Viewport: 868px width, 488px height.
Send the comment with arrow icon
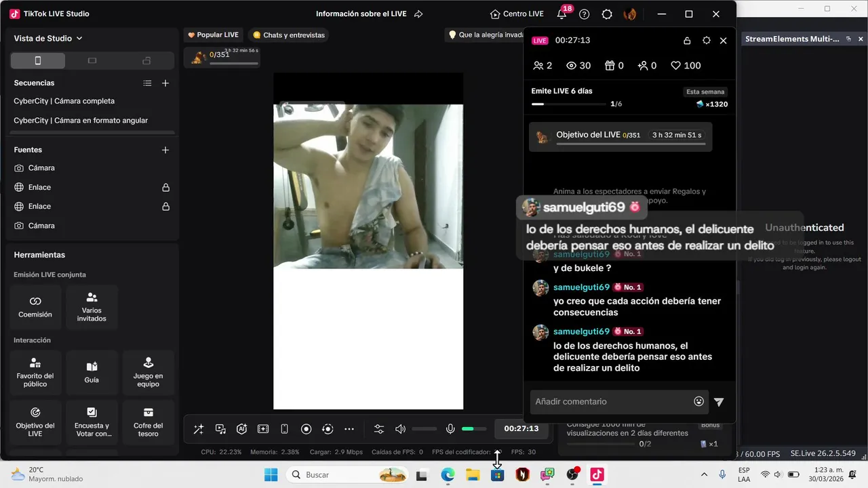[719, 402]
